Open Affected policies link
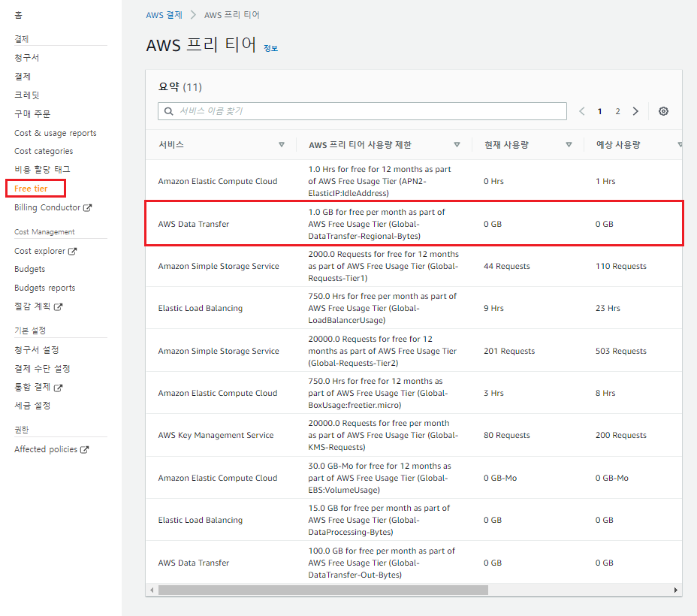This screenshot has height=616, width=697. click(x=46, y=449)
